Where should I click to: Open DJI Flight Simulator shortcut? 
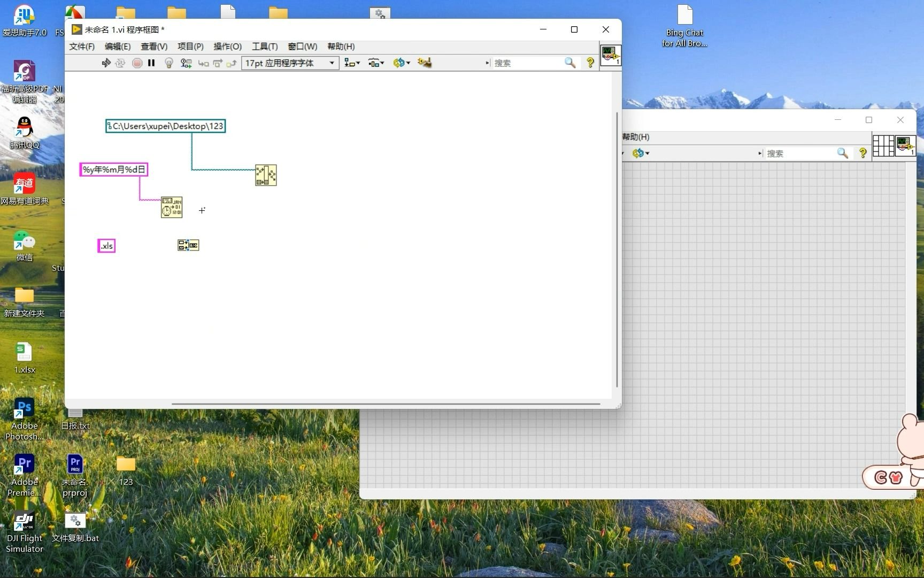click(24, 531)
